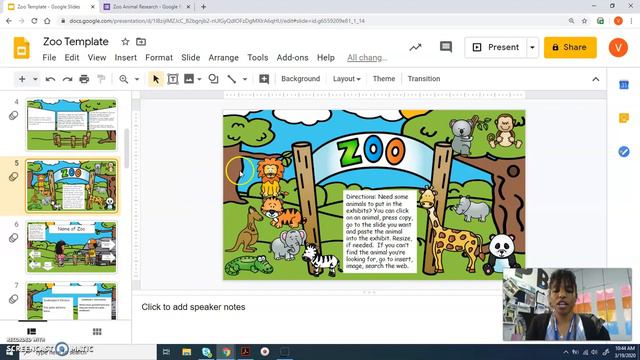Open the View menu
Viewport: 640px width, 360px height.
tap(97, 58)
